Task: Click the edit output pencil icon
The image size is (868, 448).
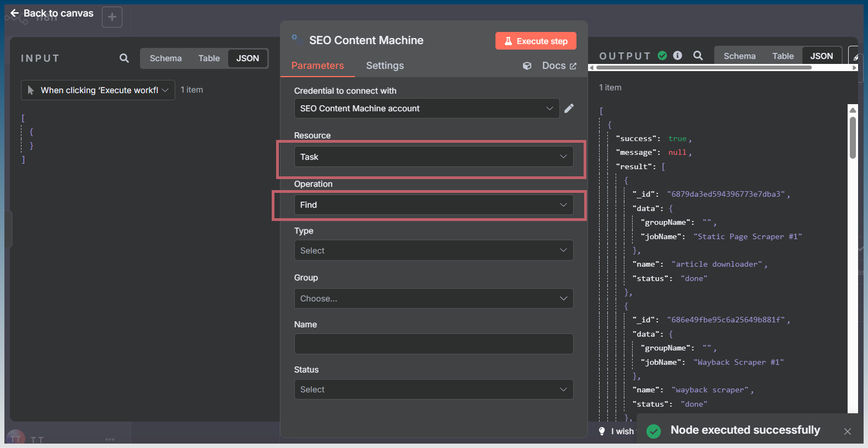Action: click(855, 57)
